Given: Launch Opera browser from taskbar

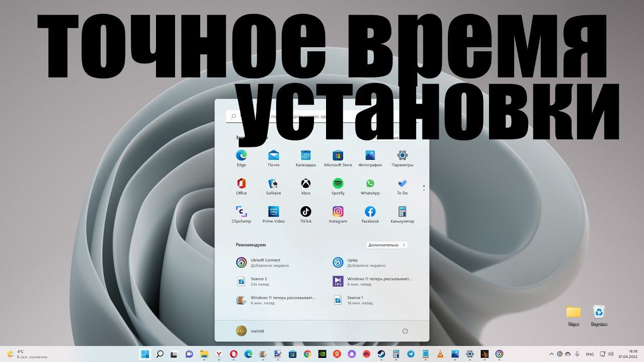Looking at the screenshot, I should (x=233, y=354).
